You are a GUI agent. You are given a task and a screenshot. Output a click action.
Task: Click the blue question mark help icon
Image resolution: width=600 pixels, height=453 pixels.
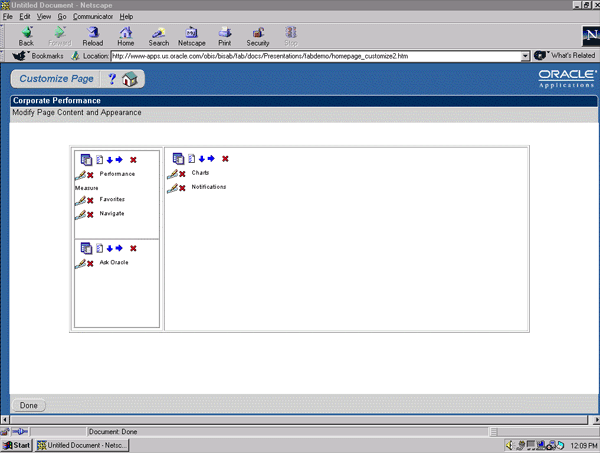pos(112,79)
